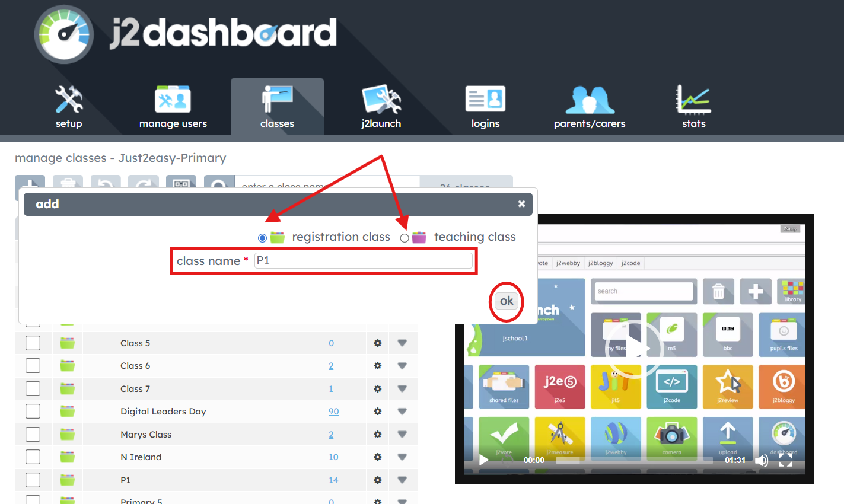Select the classes tab
Screen dimensions: 844x504
click(277, 107)
